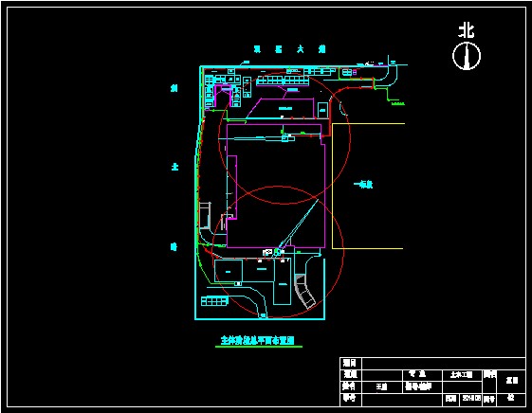Click the small cyan grid block at the bottom-left of the site
532x413 pixels.
click(214, 300)
